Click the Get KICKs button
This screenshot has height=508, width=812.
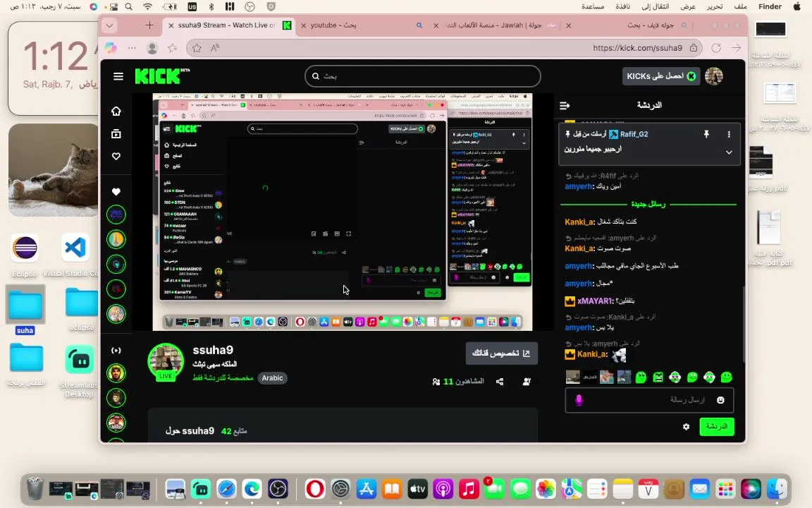tap(661, 76)
